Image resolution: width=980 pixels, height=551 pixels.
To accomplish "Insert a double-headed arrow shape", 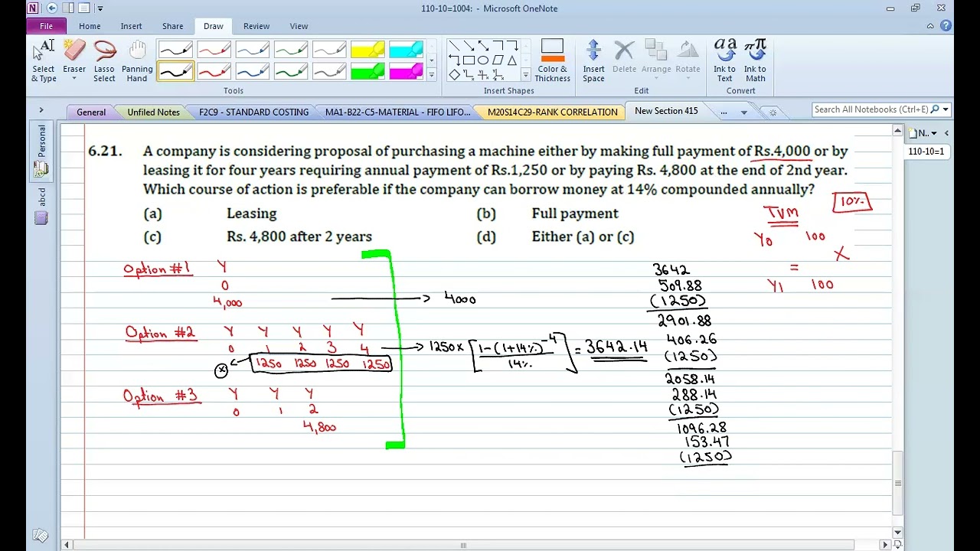I will pyautogui.click(x=483, y=46).
